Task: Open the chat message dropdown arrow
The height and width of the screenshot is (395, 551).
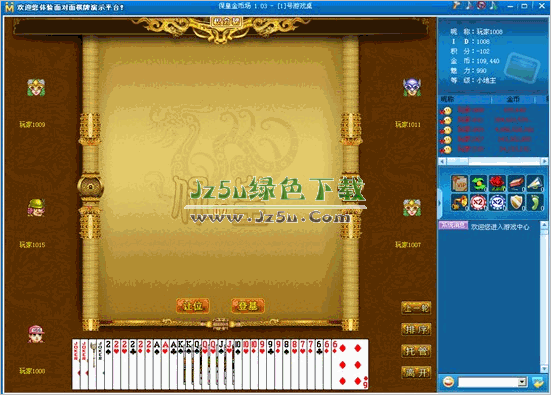Action: coord(523,382)
